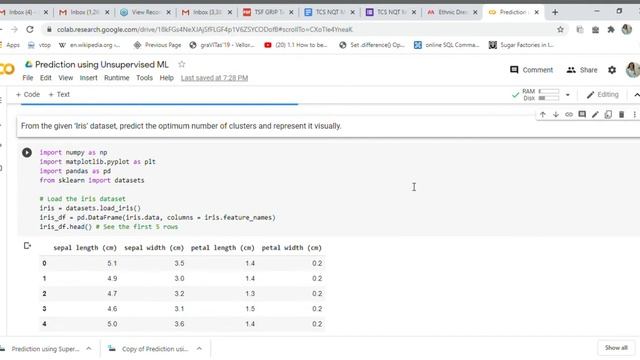The image size is (640, 360).
Task: Expand options for Copy of Prediction download
Action: (199, 349)
